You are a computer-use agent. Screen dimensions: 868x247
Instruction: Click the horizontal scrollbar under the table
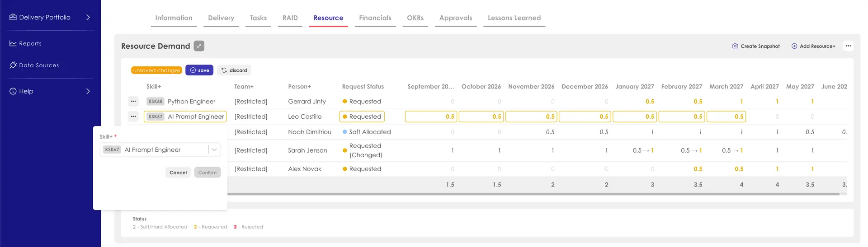point(533,194)
